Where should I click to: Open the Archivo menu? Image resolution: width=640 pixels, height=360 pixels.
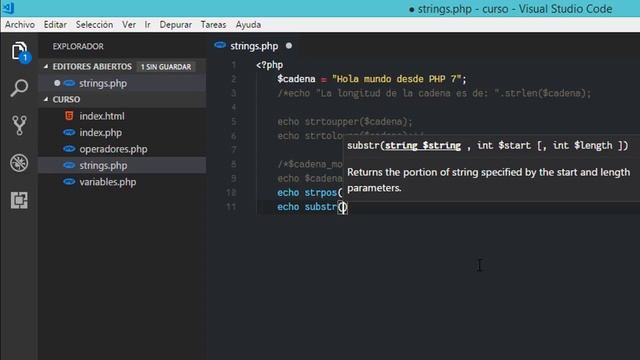[x=20, y=24]
